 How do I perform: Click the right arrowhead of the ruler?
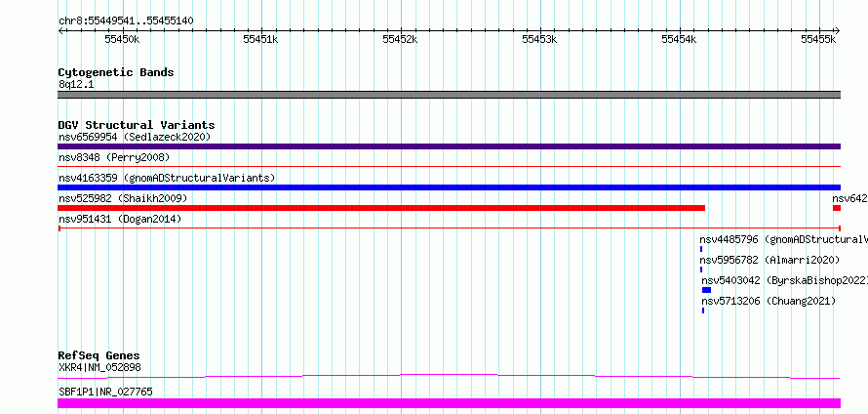click(837, 30)
